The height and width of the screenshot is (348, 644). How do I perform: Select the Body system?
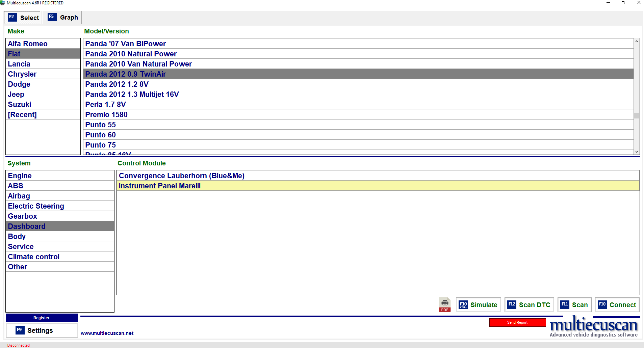click(60, 236)
